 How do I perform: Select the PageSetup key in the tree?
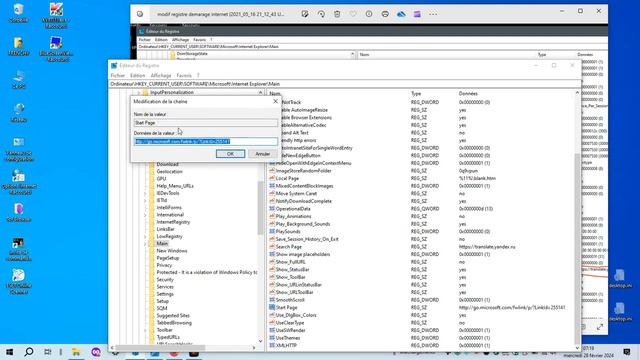click(168, 258)
